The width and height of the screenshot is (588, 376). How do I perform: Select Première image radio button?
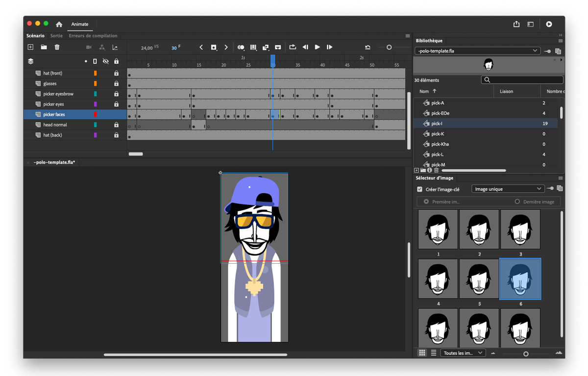426,201
